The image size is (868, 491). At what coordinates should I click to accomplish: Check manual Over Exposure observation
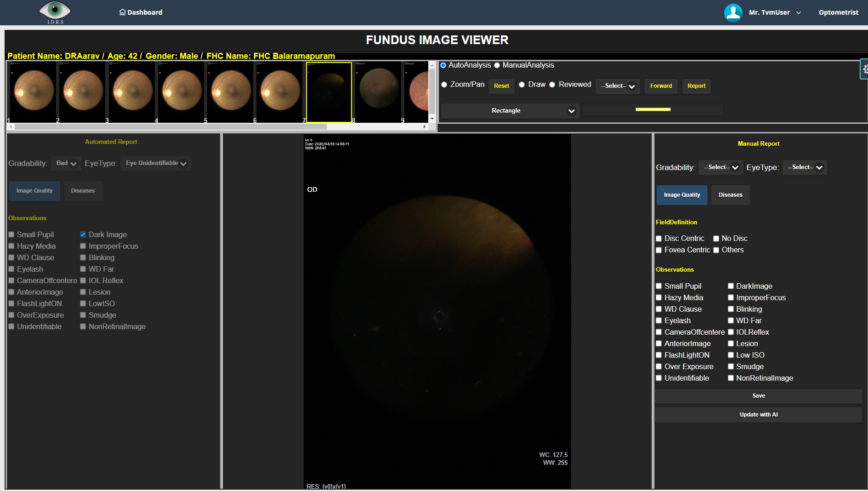pyautogui.click(x=659, y=366)
